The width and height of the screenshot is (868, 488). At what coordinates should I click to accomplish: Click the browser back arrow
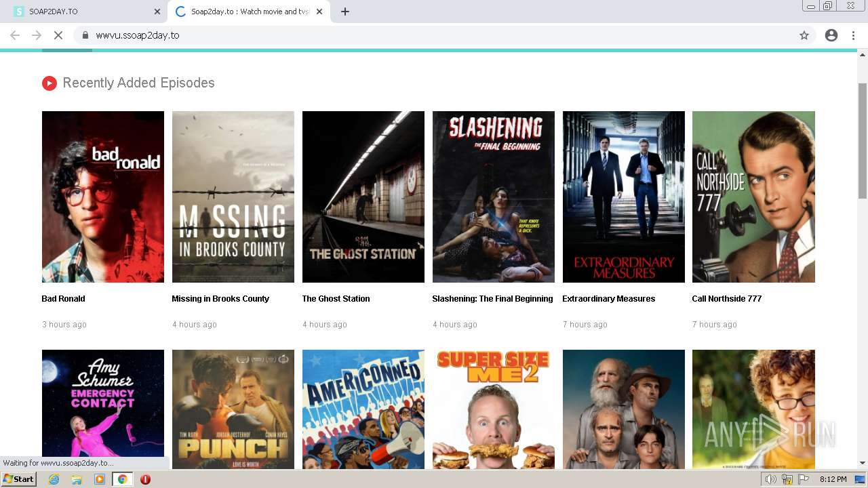pos(15,35)
